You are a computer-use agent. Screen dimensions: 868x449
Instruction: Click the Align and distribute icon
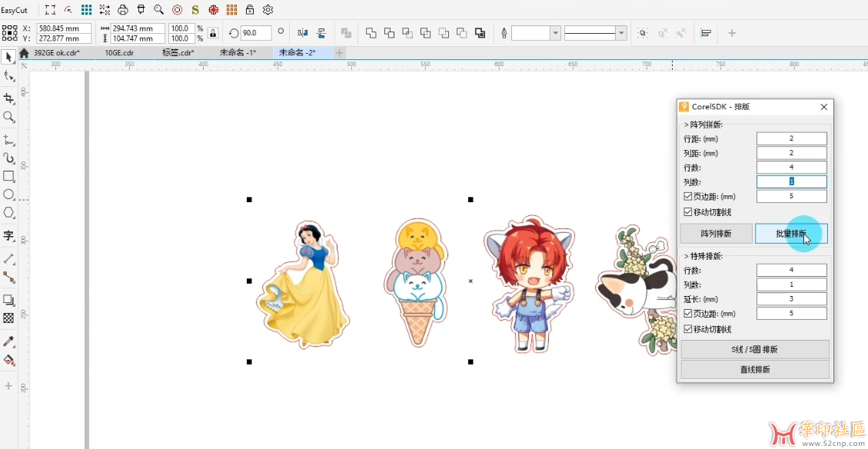tap(706, 33)
